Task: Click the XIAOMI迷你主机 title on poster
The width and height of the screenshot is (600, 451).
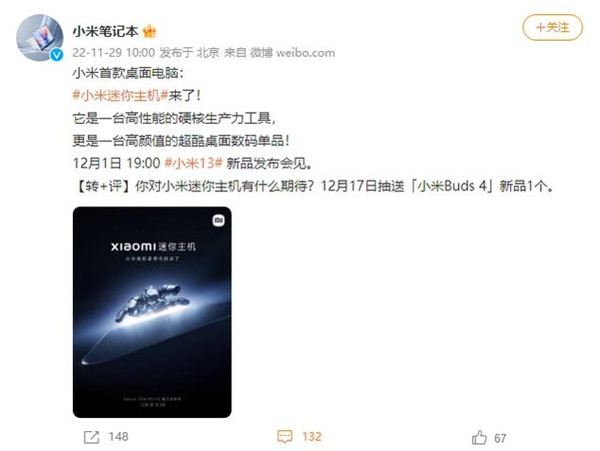Action: [153, 247]
